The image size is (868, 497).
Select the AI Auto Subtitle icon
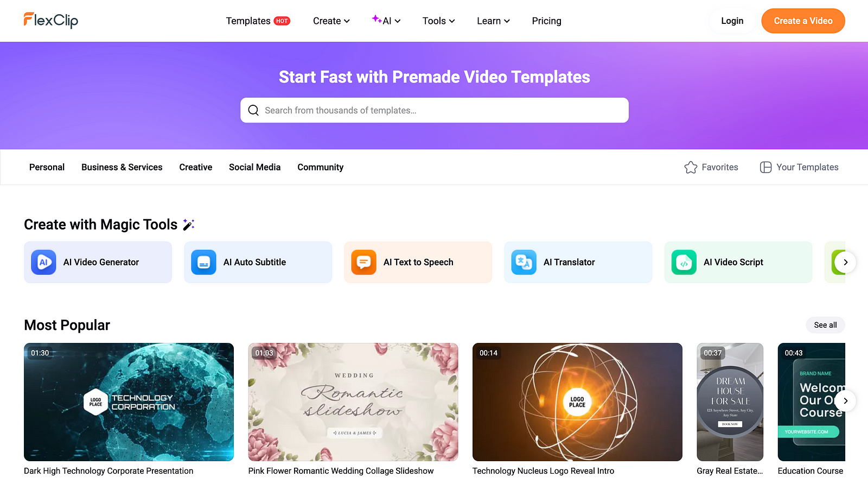[204, 262]
